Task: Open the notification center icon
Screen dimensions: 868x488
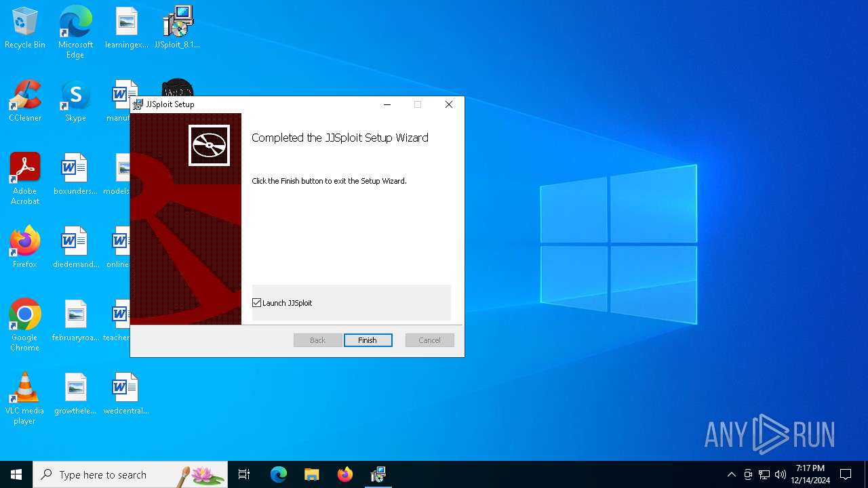Action: point(846,474)
